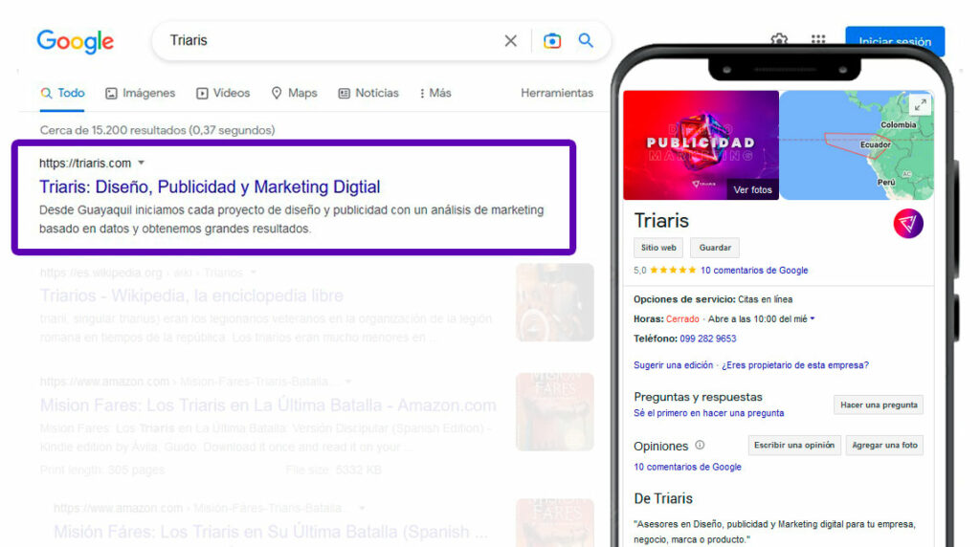Open the Publicidad Marketing photo
Screen dimensions: 980x547
[700, 144]
